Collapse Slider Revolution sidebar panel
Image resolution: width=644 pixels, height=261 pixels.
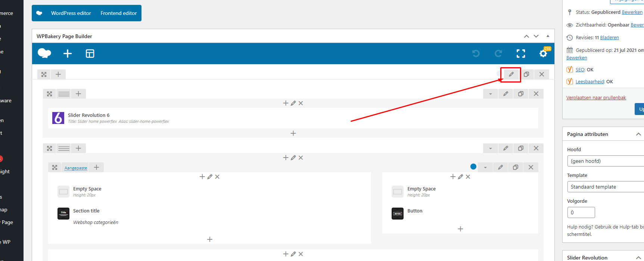pyautogui.click(x=638, y=258)
